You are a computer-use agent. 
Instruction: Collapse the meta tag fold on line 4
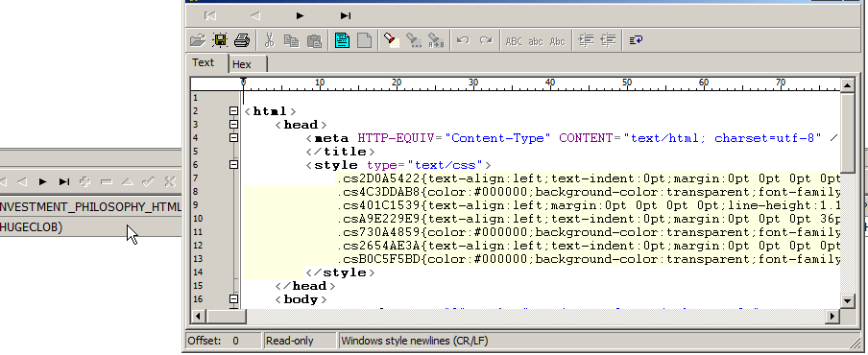233,138
